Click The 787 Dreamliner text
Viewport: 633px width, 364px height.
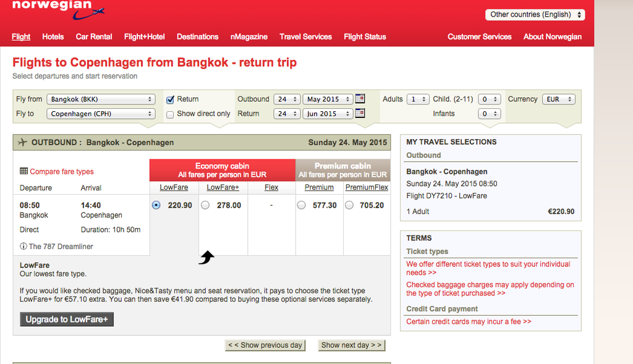click(x=61, y=247)
